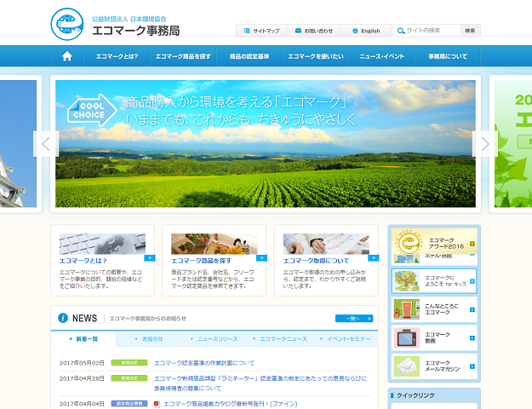Open the news 一覧へ list button
The height and width of the screenshot is (409, 532).
point(354,319)
